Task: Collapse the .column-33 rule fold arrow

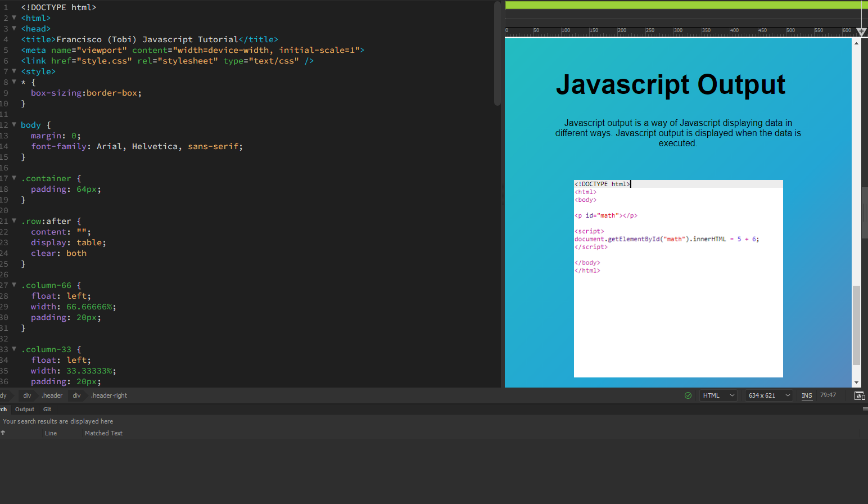Action: click(14, 349)
